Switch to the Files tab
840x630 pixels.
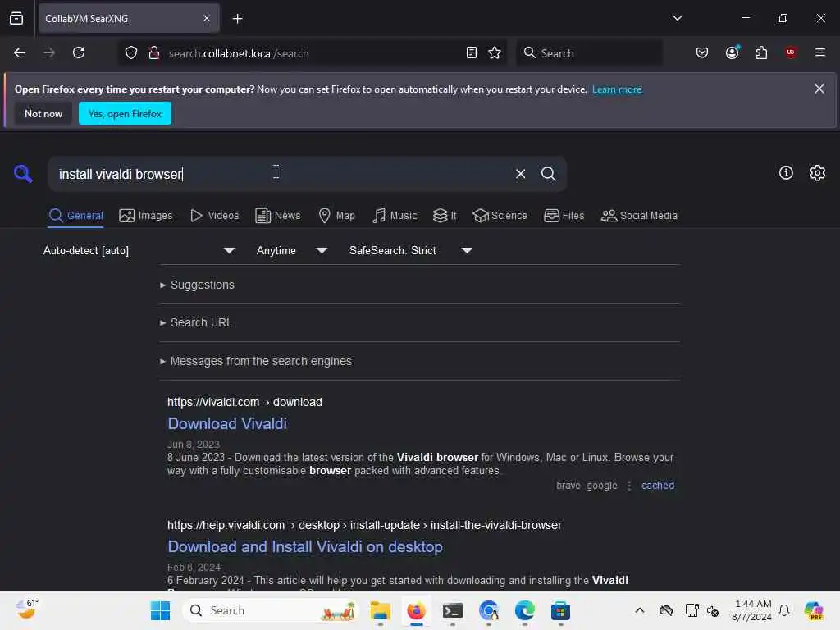click(564, 216)
